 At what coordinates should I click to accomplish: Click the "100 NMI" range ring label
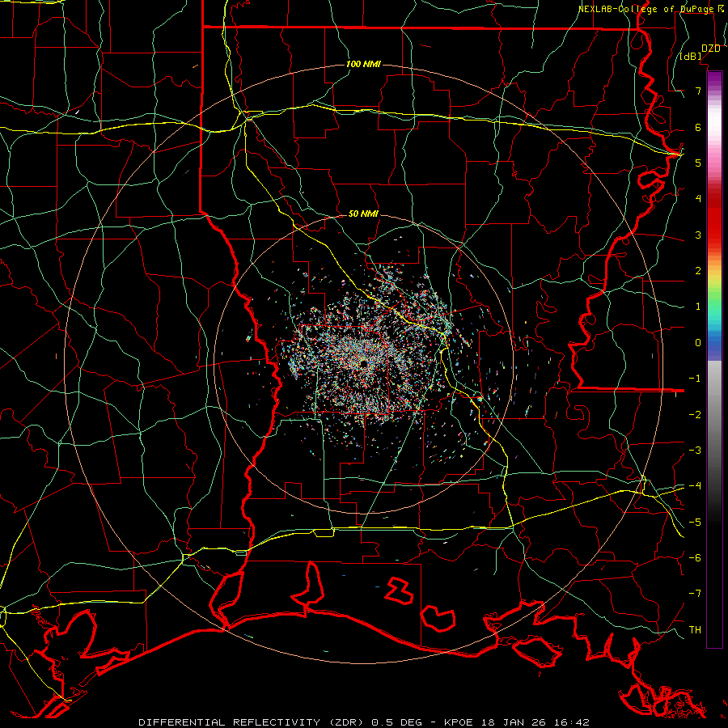point(363,64)
